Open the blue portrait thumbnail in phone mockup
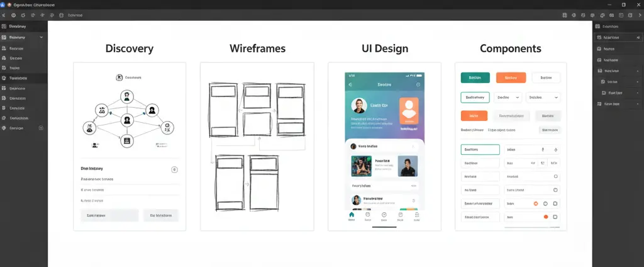644x267 pixels. (x=408, y=166)
